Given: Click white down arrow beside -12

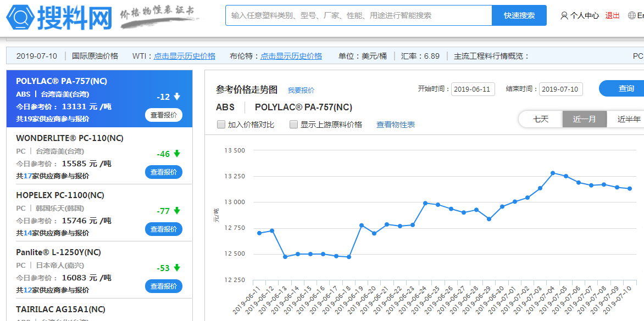Looking at the screenshot, I should [x=177, y=97].
